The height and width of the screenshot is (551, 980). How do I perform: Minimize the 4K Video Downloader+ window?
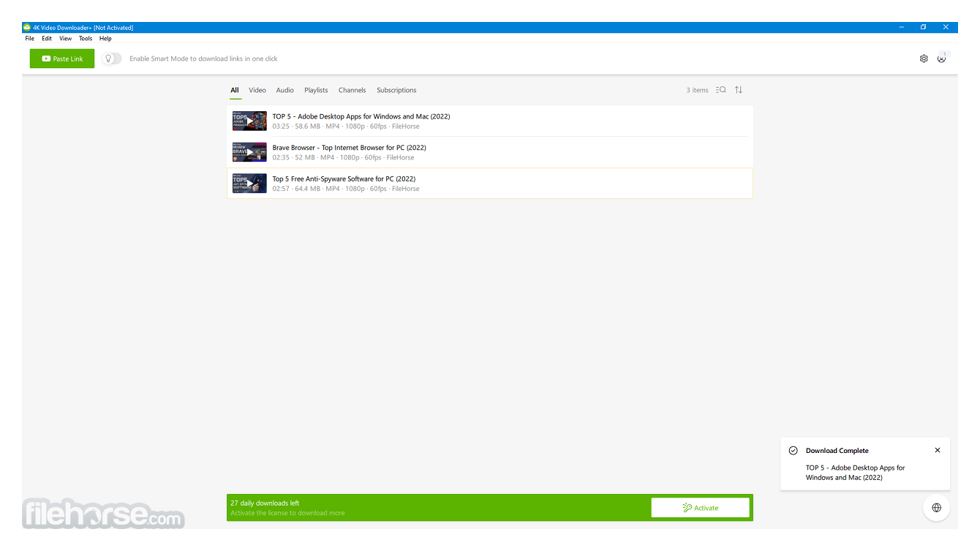pos(901,27)
